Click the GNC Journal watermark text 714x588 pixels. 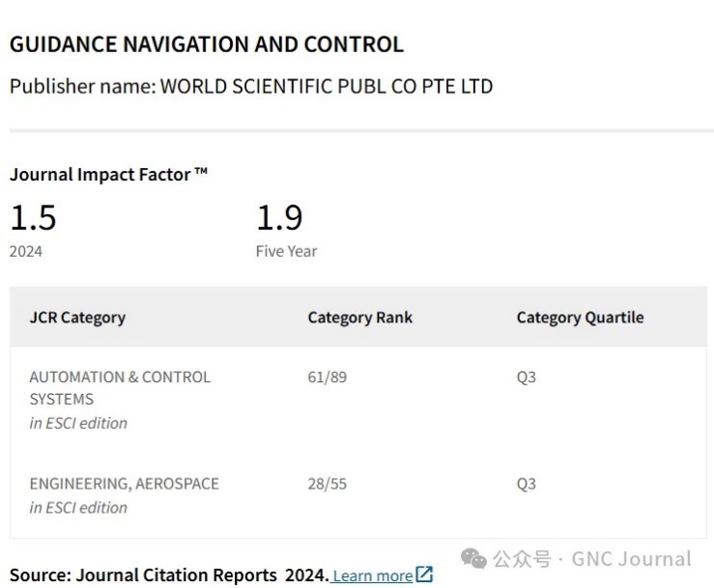point(631,559)
